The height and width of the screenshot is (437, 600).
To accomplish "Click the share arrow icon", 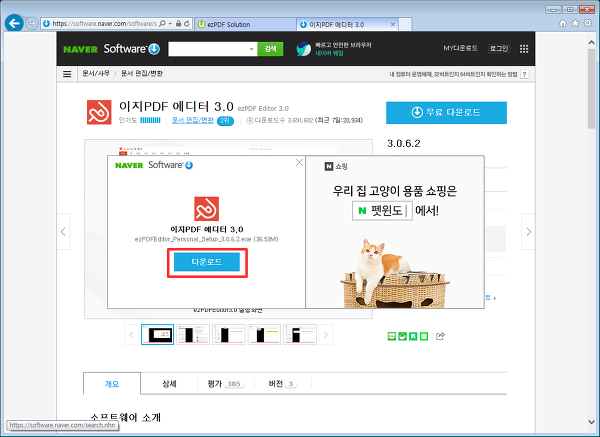I will coord(440,336).
